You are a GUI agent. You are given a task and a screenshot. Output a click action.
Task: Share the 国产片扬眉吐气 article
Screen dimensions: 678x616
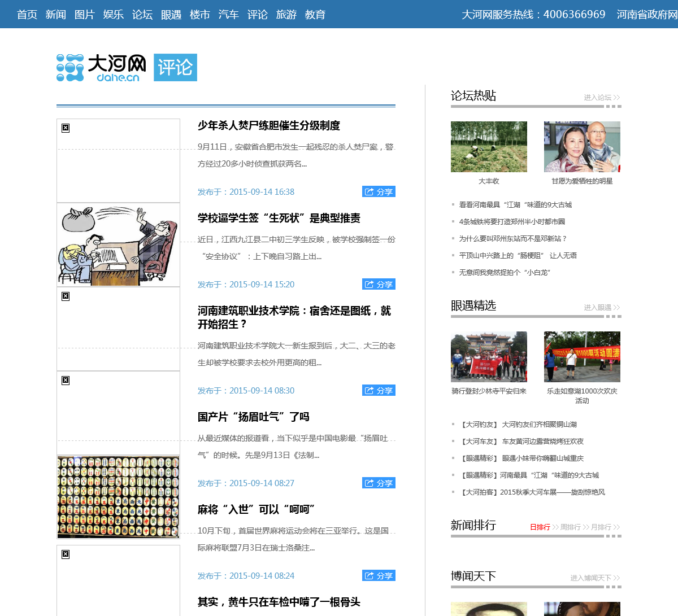[379, 483]
